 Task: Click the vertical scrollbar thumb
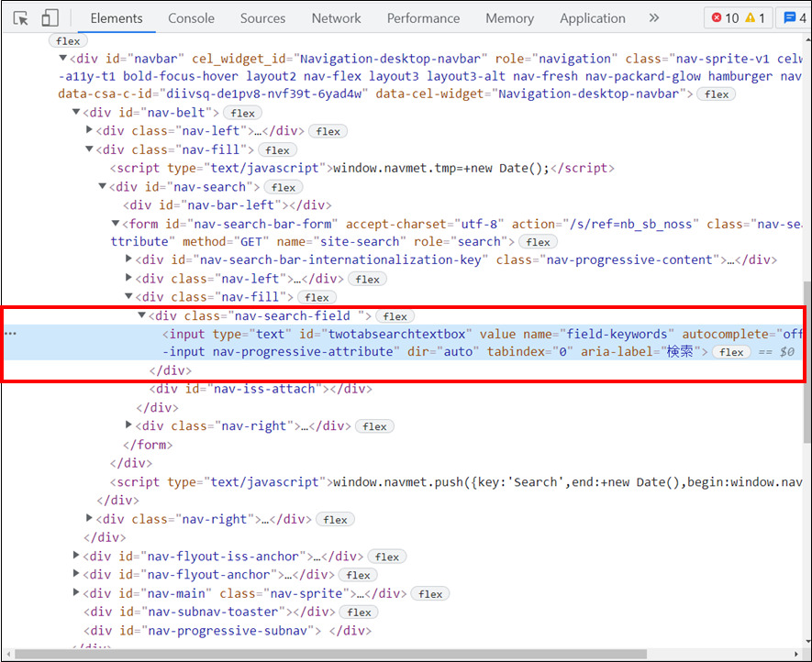[807, 362]
